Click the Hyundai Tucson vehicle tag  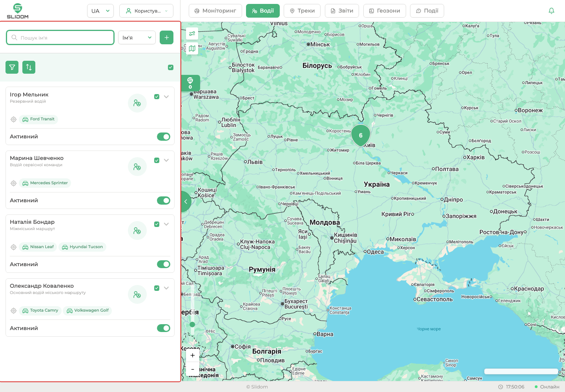(x=82, y=247)
